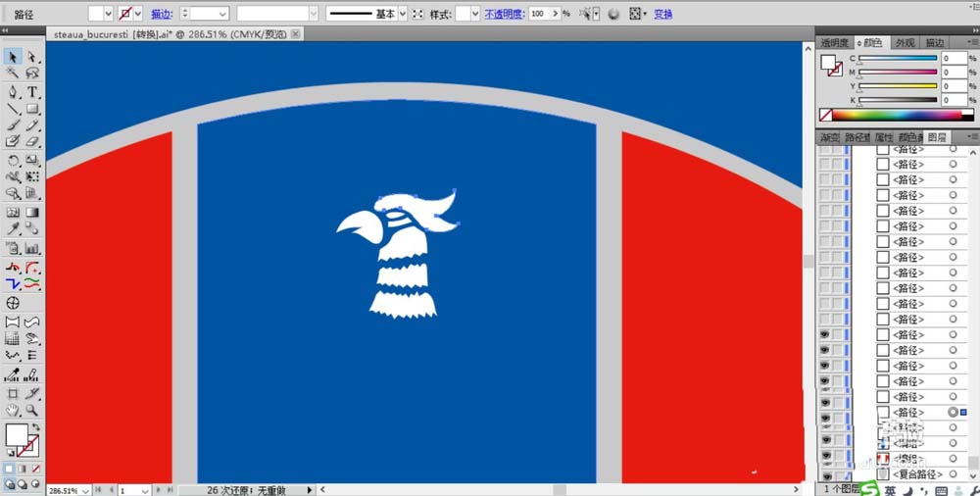The height and width of the screenshot is (496, 980).
Task: Open the fill color dropdown in control bar
Action: tap(108, 14)
